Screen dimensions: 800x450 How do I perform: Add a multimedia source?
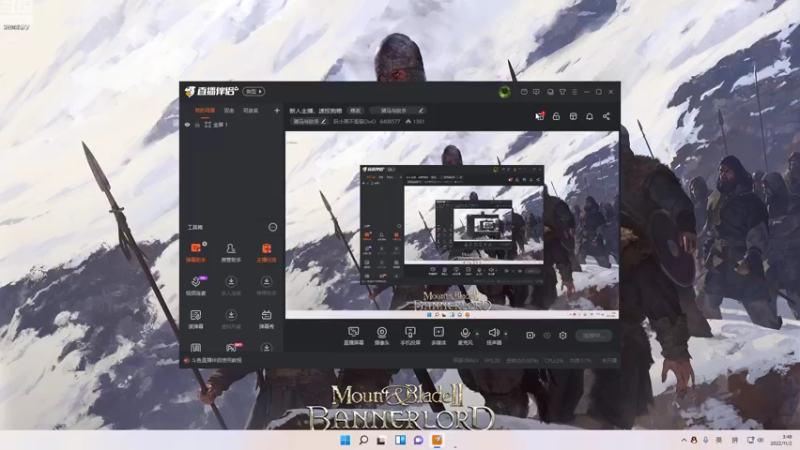(x=439, y=336)
